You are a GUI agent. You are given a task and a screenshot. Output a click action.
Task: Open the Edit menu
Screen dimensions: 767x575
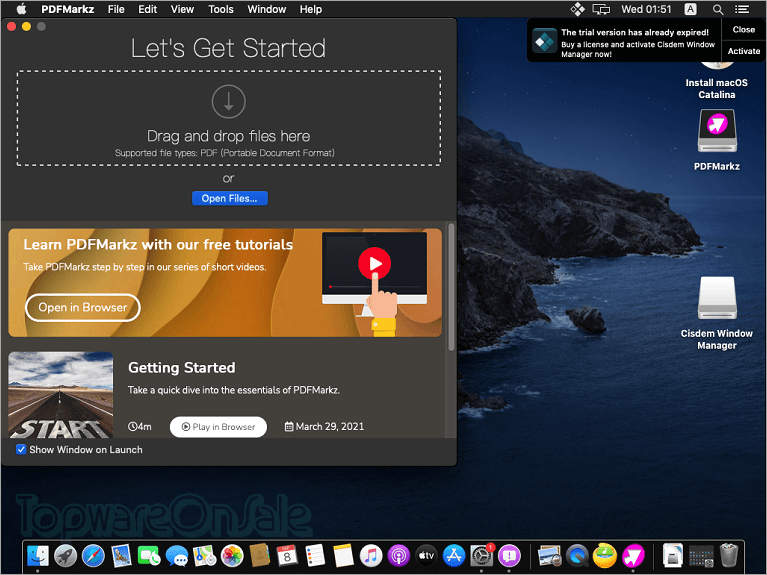pos(147,9)
